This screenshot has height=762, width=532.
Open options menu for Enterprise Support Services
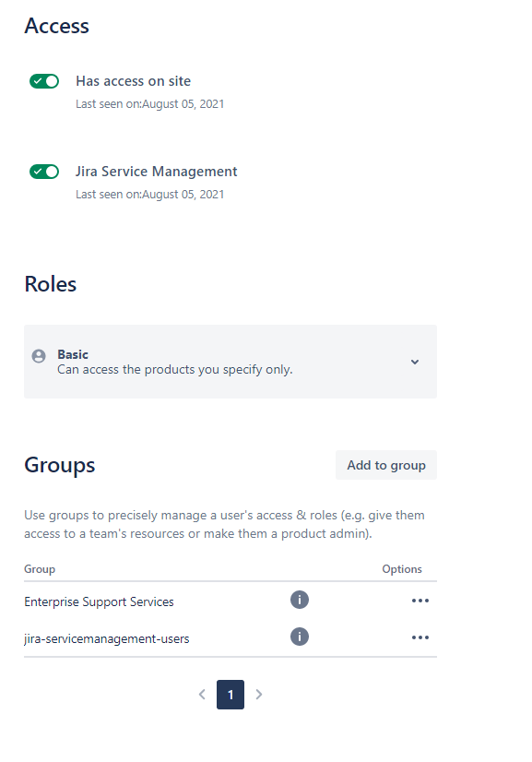(420, 601)
